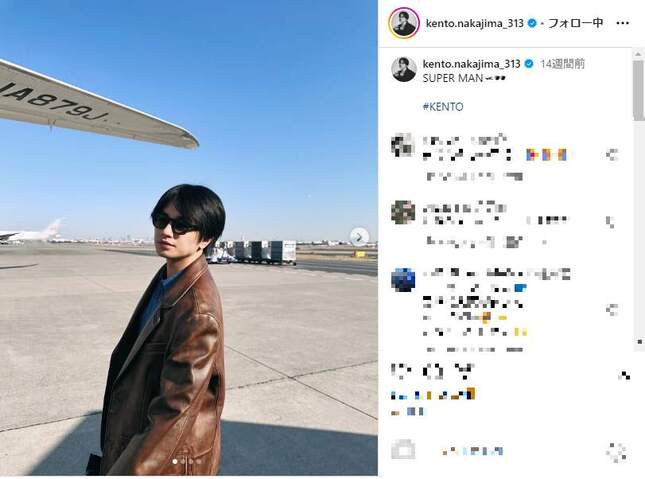The image size is (645, 479).
Task: Click the header profile avatar with story ring
Action: click(x=404, y=23)
